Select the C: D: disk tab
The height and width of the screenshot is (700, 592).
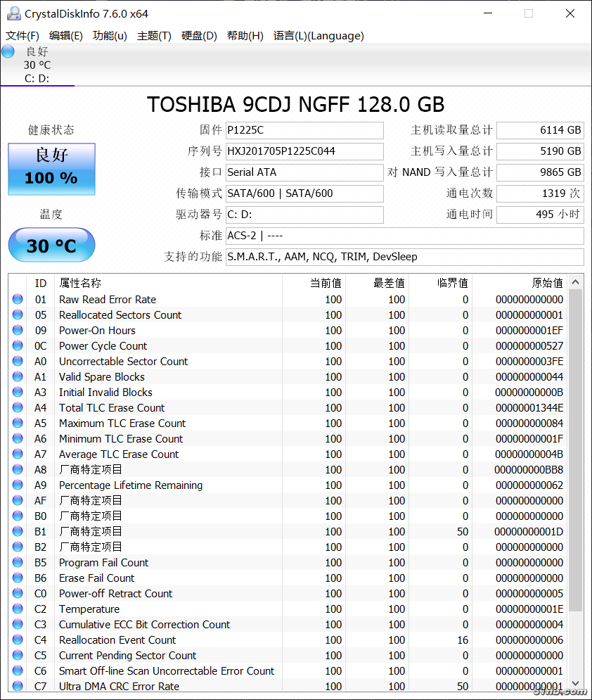point(37,78)
